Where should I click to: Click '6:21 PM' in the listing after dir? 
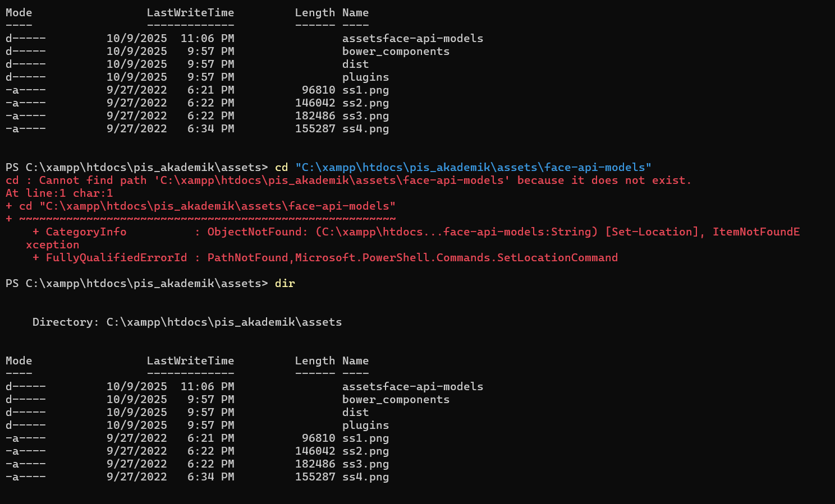point(211,438)
